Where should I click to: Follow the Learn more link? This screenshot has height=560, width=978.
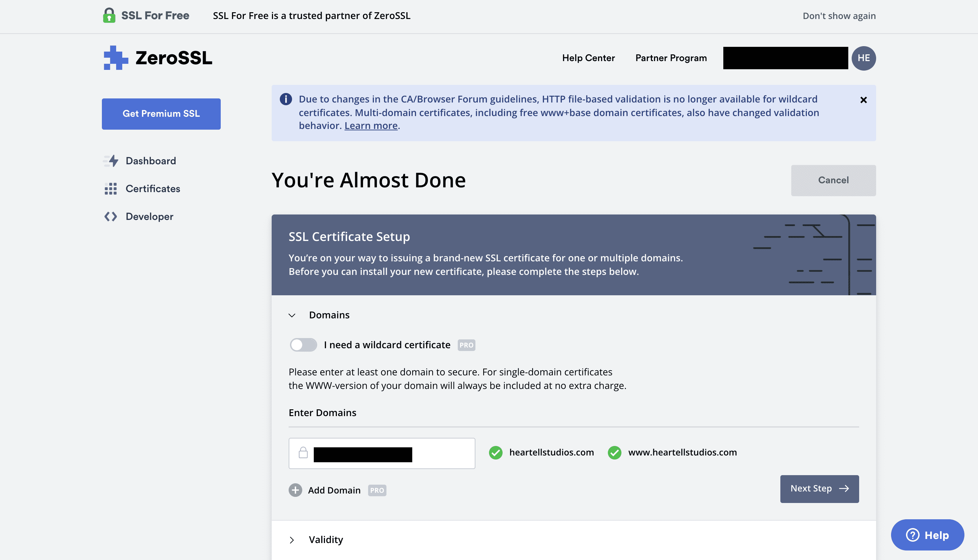(371, 126)
